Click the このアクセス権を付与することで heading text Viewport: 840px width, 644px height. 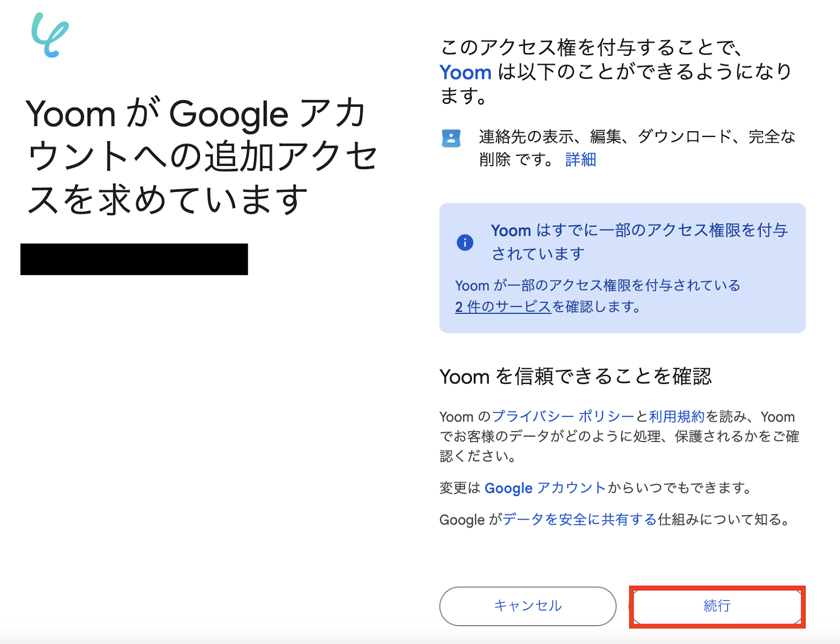592,48
